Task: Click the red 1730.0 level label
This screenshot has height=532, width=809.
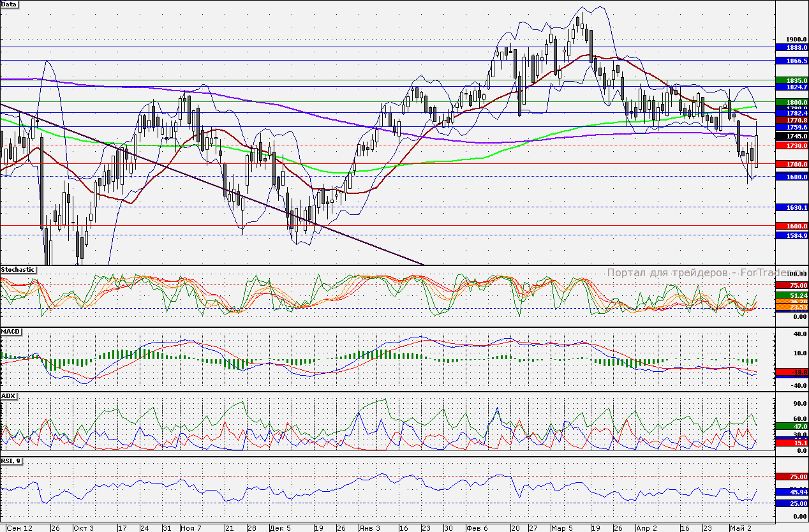Action: 792,146
